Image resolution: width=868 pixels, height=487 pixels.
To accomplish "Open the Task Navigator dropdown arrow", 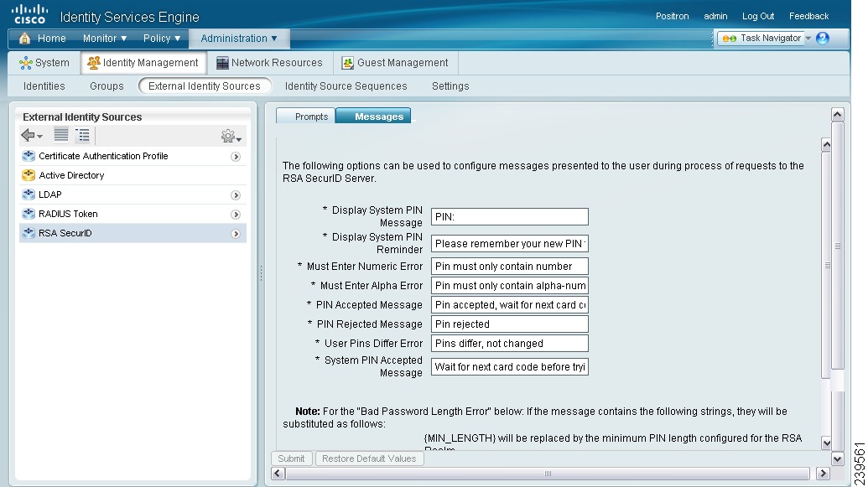I will (808, 39).
